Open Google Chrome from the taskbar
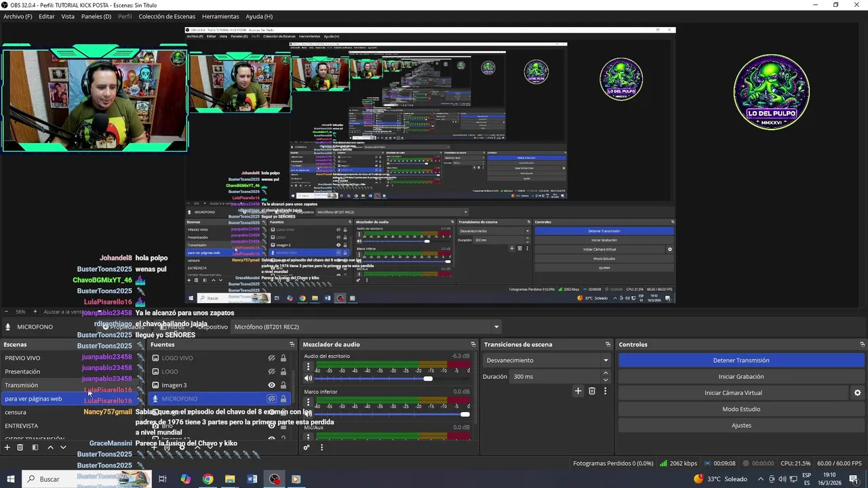This screenshot has width=868, height=488. (208, 479)
